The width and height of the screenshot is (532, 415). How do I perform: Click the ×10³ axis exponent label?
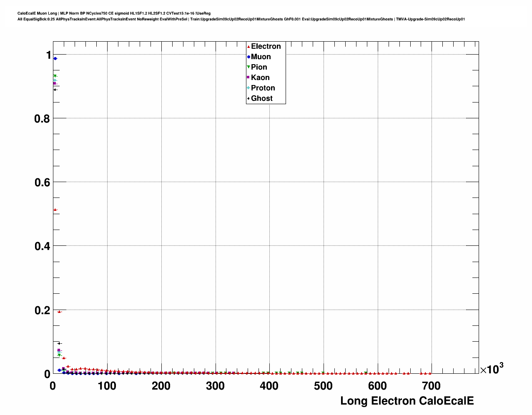click(x=492, y=369)
